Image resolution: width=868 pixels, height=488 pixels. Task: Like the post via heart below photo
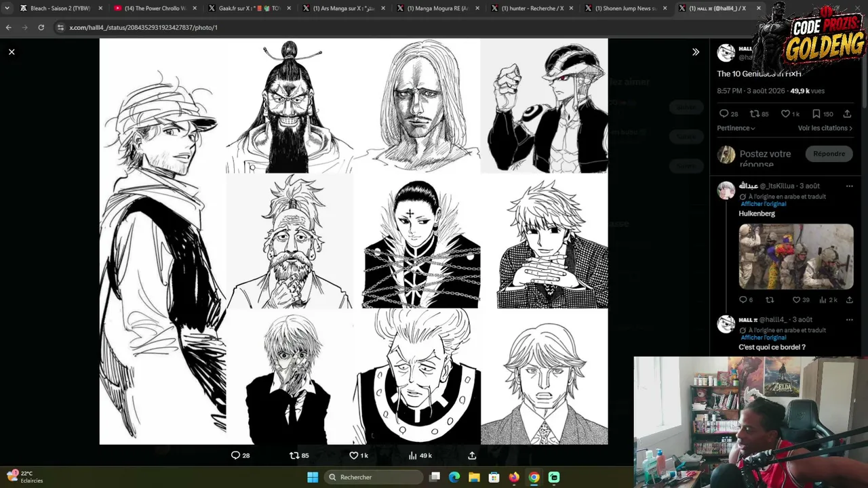[x=353, y=455]
